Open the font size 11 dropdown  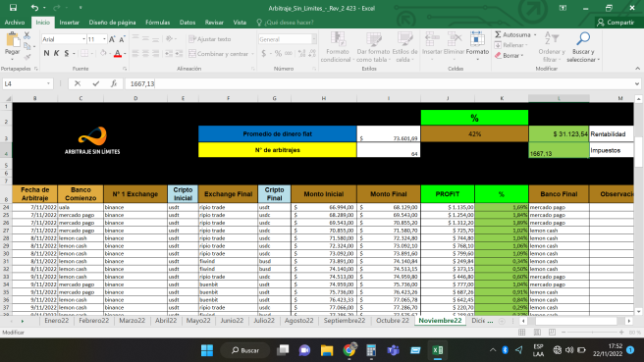click(104, 39)
